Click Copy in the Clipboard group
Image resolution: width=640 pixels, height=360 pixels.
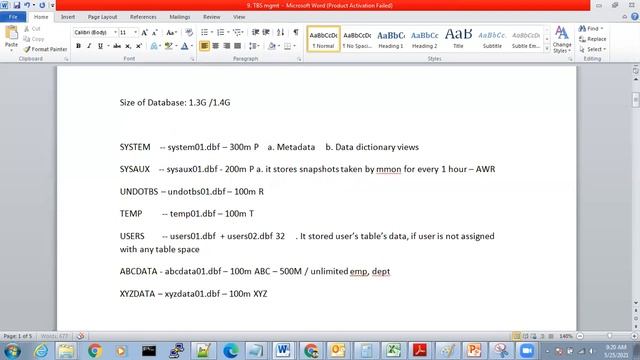pyautogui.click(x=33, y=39)
